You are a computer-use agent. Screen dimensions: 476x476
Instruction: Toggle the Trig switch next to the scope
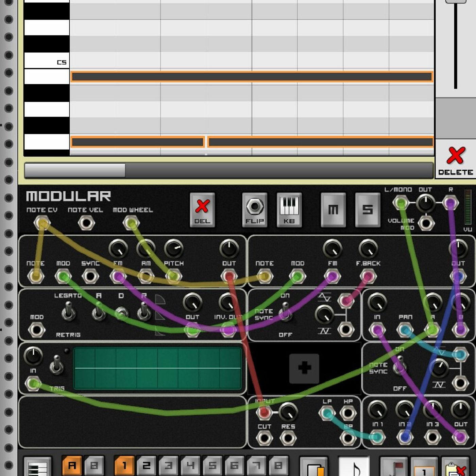click(x=56, y=365)
